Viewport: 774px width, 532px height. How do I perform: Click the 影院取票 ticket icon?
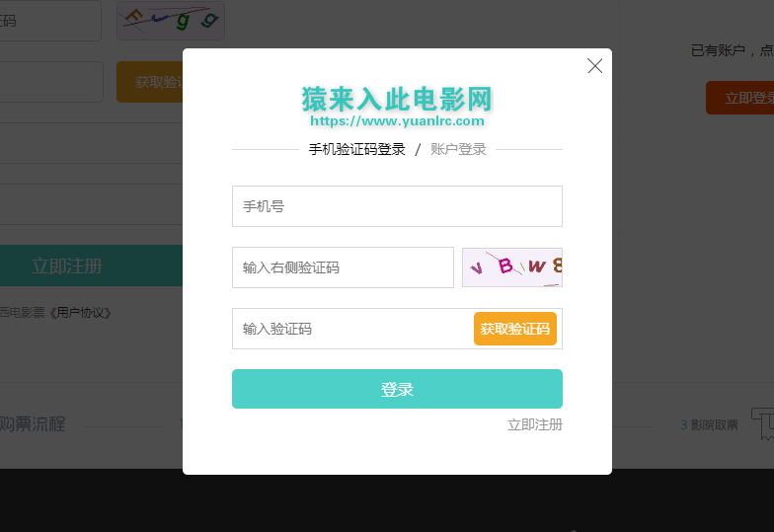tap(763, 423)
